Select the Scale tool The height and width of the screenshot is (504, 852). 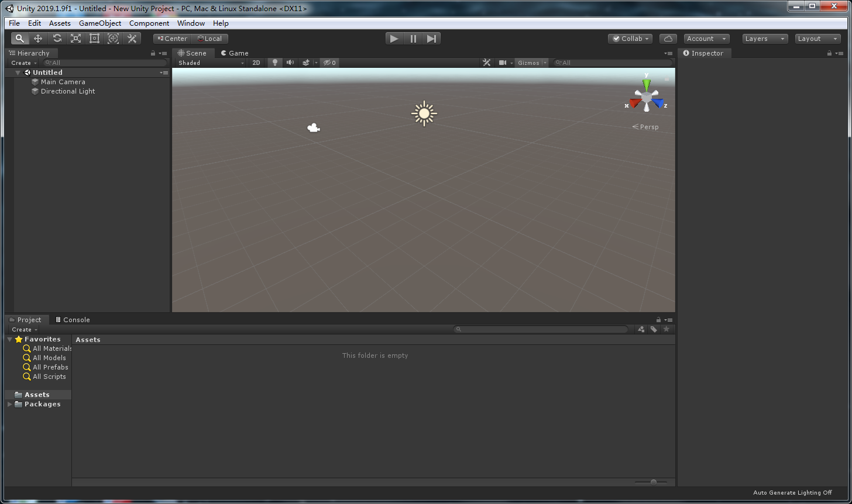(75, 38)
